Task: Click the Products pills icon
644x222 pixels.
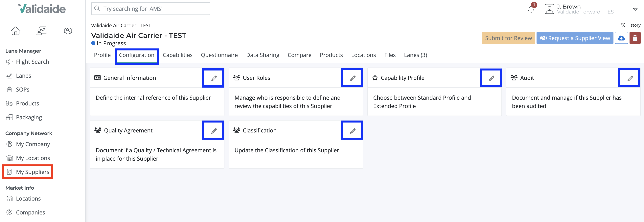Action: (x=9, y=103)
